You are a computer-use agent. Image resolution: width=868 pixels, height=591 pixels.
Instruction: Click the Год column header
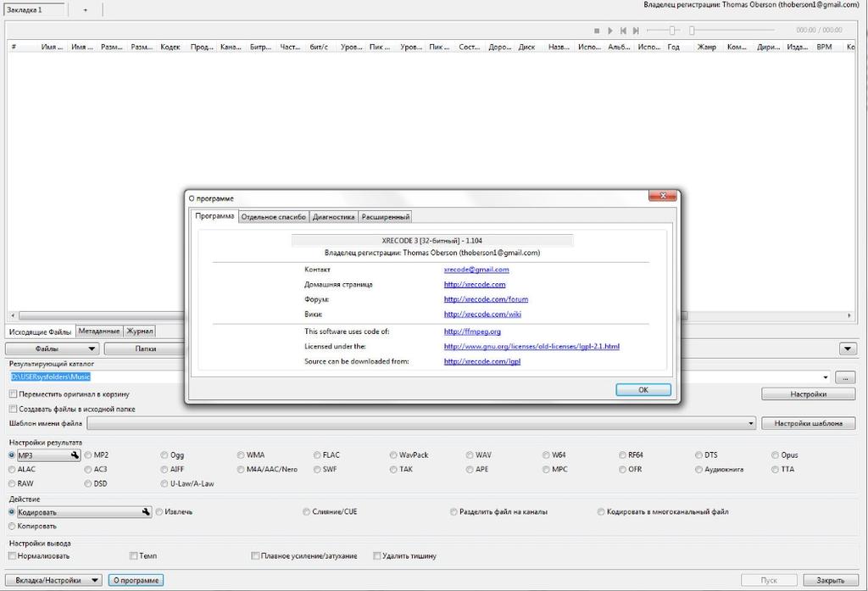coord(673,47)
